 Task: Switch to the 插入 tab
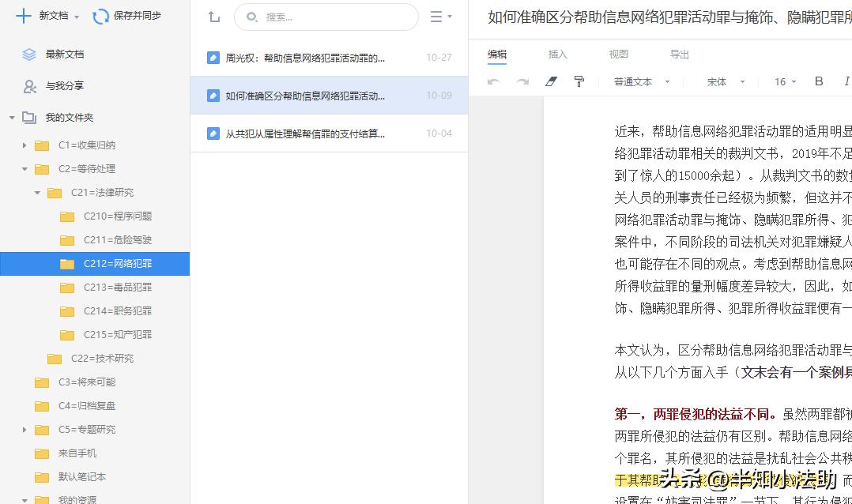click(558, 54)
